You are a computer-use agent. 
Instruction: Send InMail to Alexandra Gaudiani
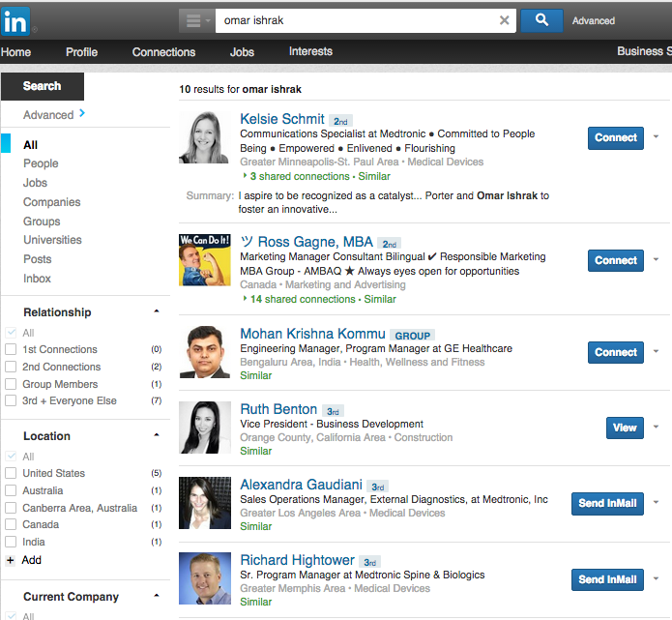(607, 503)
